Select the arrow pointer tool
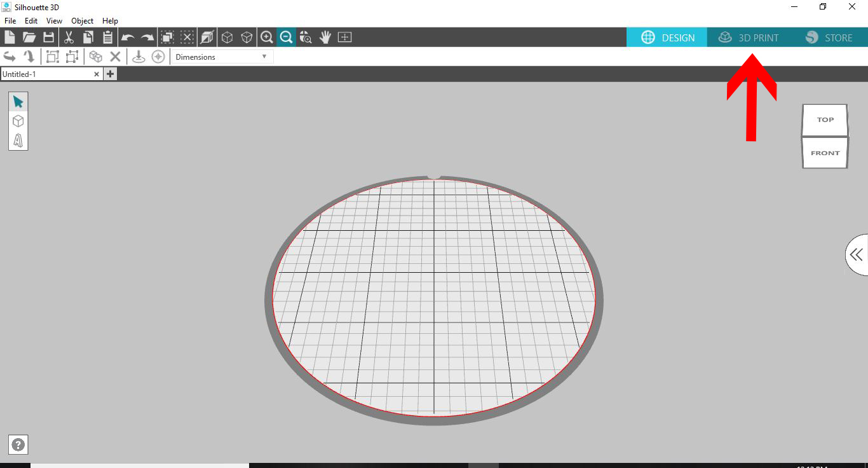 (x=18, y=102)
